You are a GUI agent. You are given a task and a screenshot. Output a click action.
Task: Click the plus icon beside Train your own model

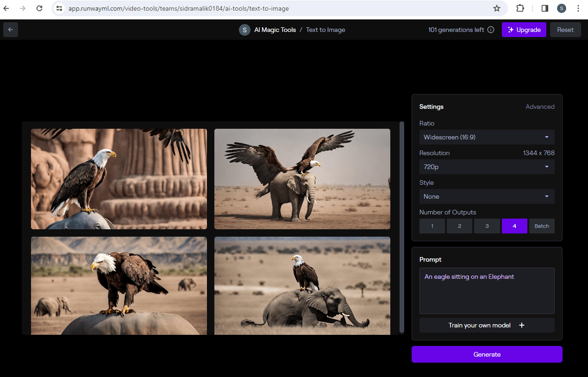tap(522, 325)
